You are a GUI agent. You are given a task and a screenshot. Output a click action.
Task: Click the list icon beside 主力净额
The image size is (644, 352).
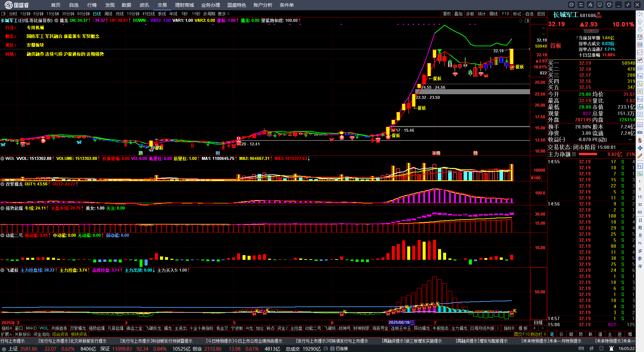point(574,154)
